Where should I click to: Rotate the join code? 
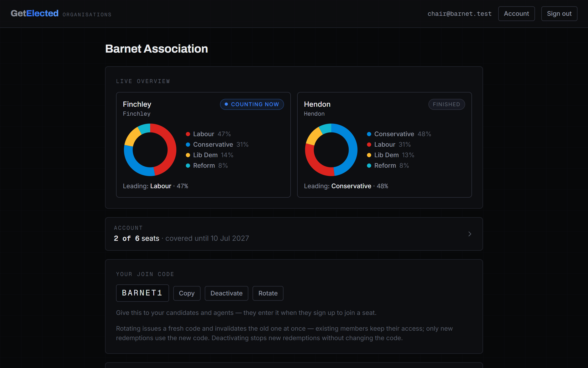(268, 293)
